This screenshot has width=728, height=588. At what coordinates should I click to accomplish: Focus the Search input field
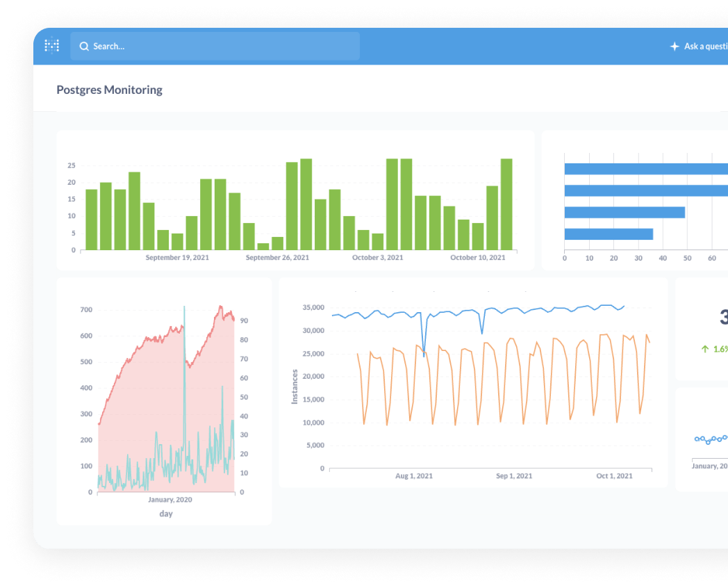[x=215, y=46]
